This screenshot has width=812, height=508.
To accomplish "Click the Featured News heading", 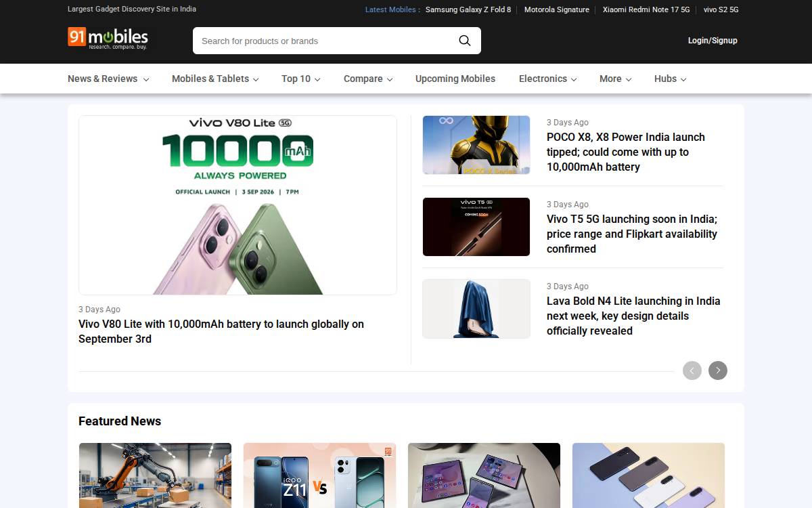I will coord(120,421).
